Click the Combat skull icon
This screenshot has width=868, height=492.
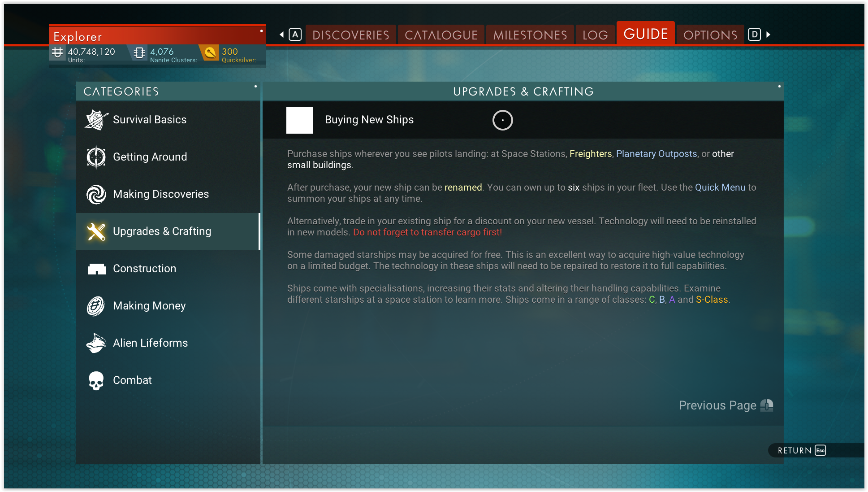96,380
